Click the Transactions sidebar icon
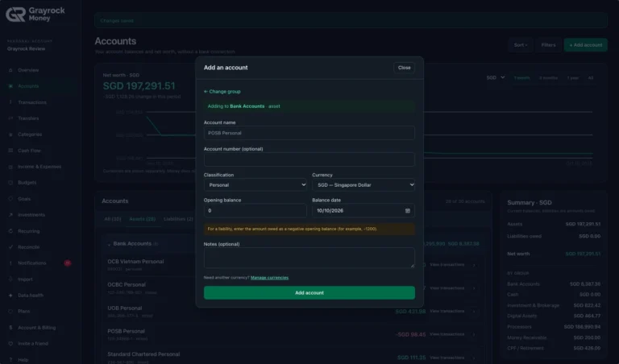The image size is (619, 364). (10, 102)
